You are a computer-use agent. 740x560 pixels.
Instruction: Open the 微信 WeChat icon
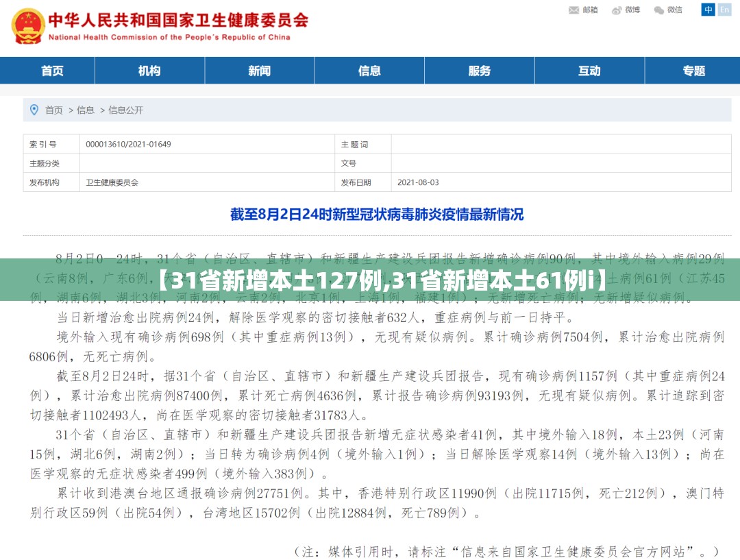pyautogui.click(x=659, y=10)
